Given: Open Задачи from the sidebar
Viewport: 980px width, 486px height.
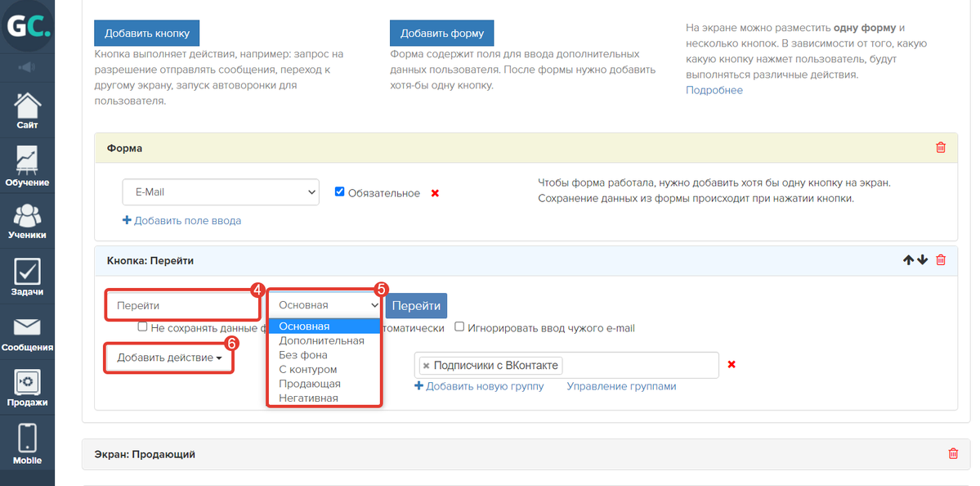Looking at the screenshot, I should (x=27, y=277).
